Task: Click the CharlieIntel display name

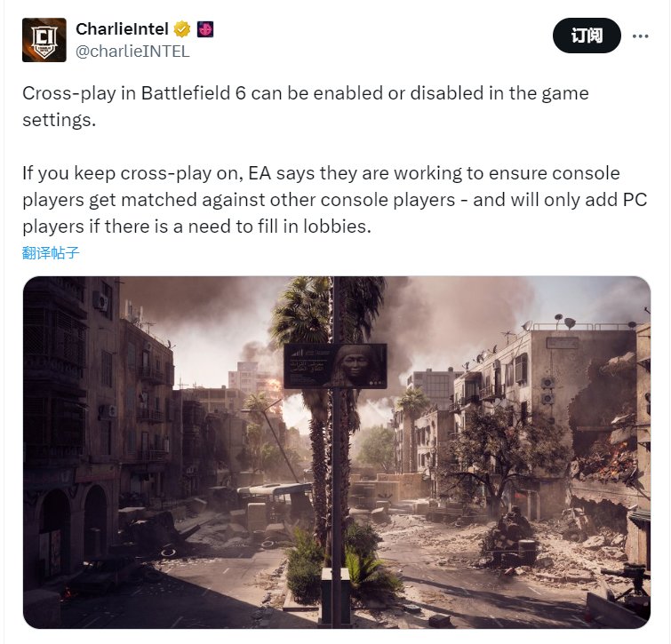Action: coord(122,29)
